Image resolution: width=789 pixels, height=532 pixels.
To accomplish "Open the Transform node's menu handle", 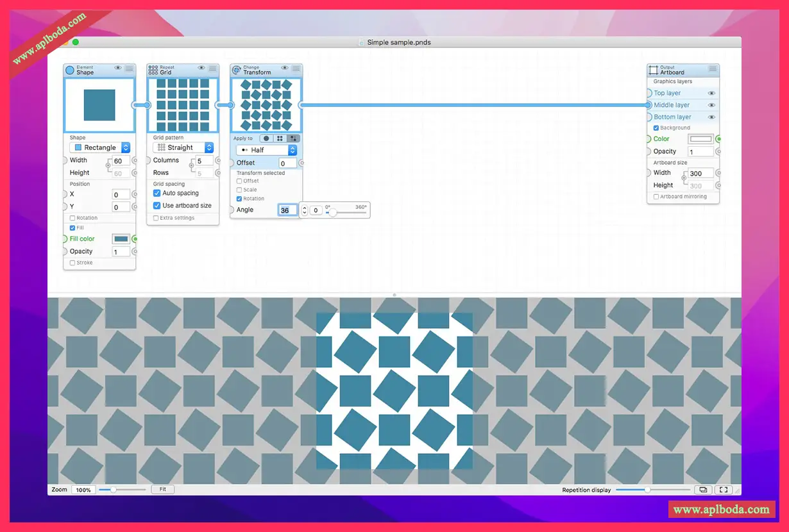I will point(296,68).
